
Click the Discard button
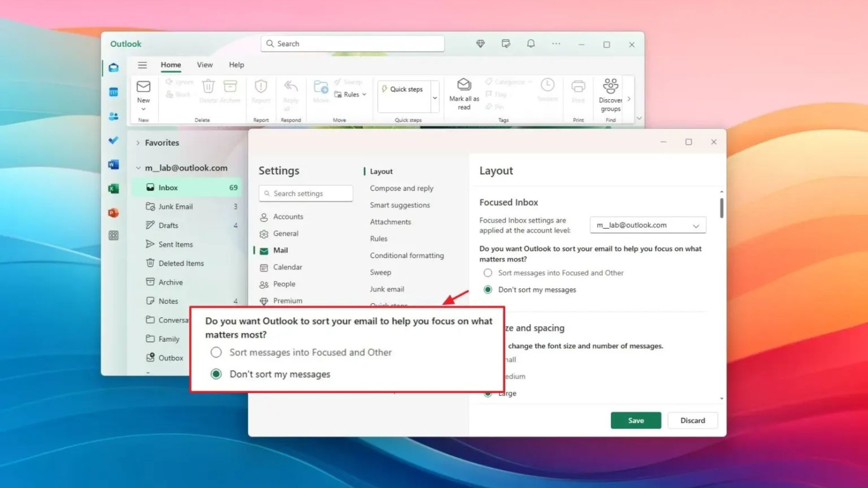tap(692, 421)
